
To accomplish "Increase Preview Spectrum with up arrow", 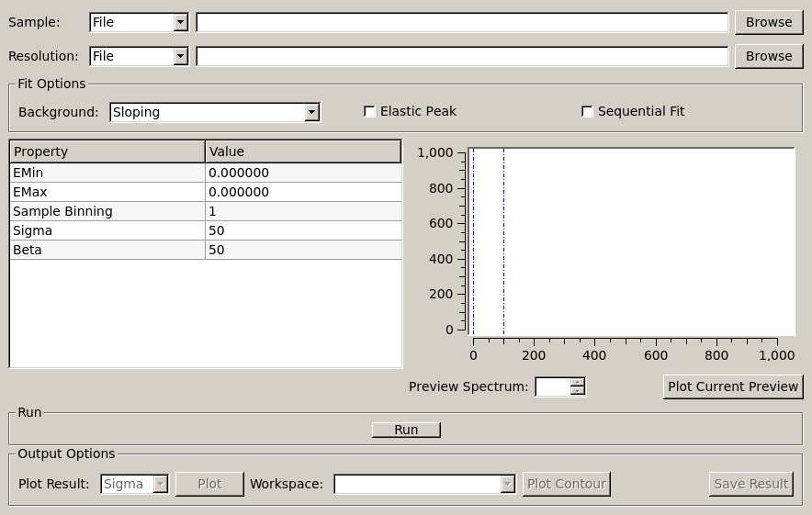I will pyautogui.click(x=577, y=382).
